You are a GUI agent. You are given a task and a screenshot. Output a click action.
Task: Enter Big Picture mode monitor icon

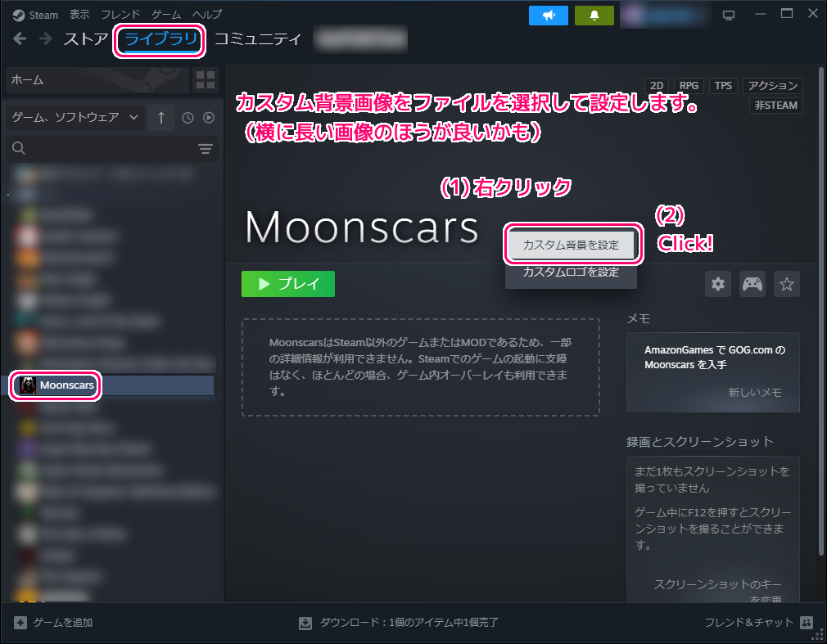pyautogui.click(x=729, y=16)
